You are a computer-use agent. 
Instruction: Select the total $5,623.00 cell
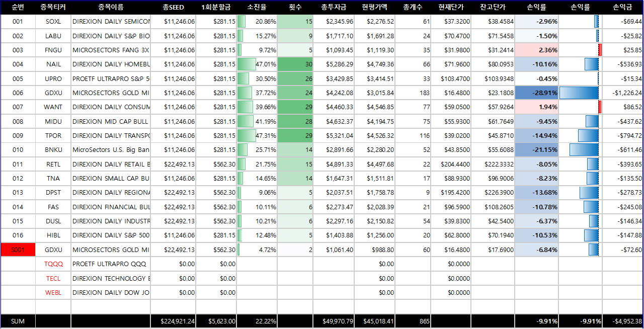[x=216, y=321]
